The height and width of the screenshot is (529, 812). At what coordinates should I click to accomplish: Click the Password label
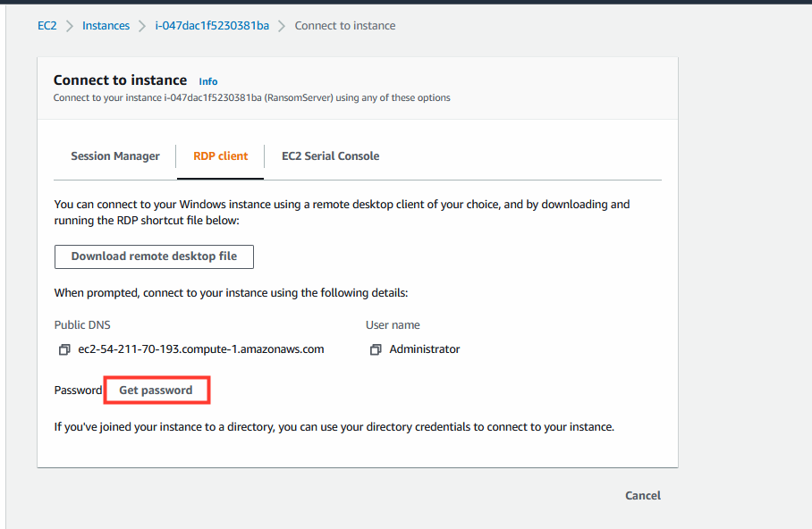(78, 390)
